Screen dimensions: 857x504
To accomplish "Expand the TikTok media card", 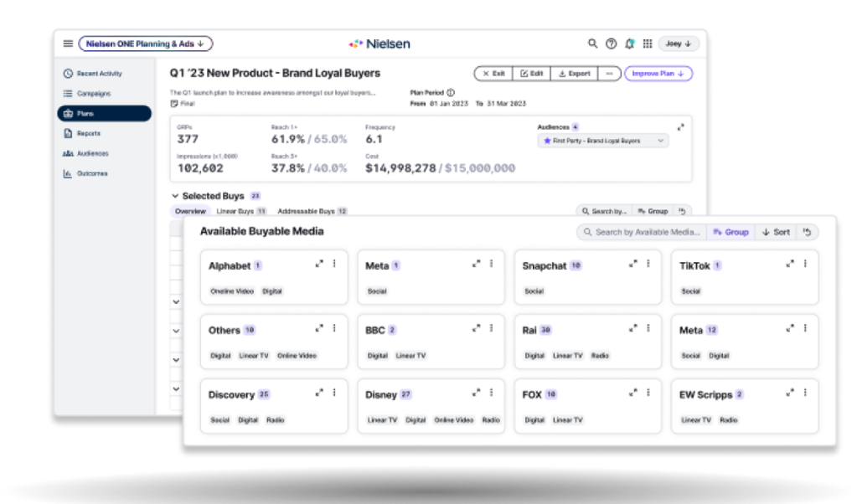I will (x=790, y=264).
